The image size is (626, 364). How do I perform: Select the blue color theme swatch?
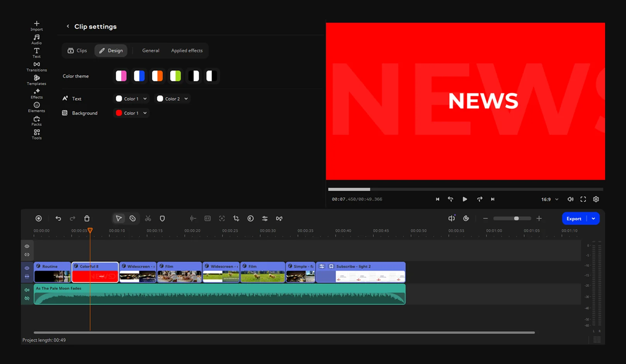pyautogui.click(x=139, y=76)
